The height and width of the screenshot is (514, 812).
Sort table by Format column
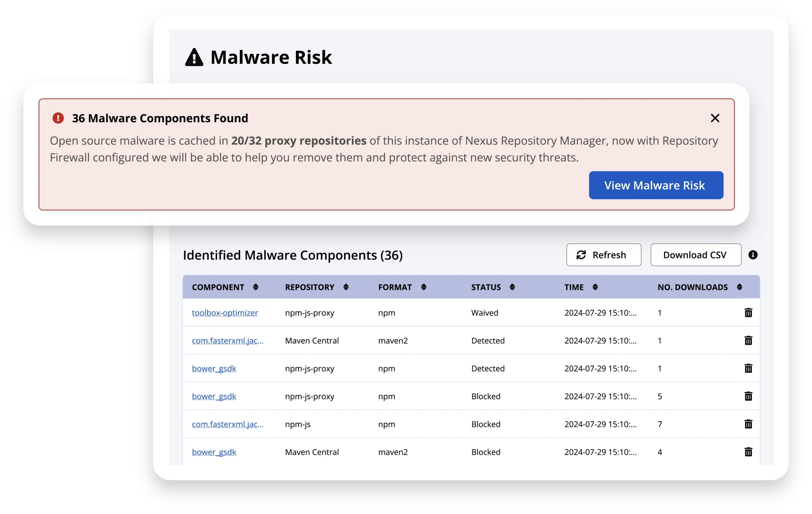[423, 287]
